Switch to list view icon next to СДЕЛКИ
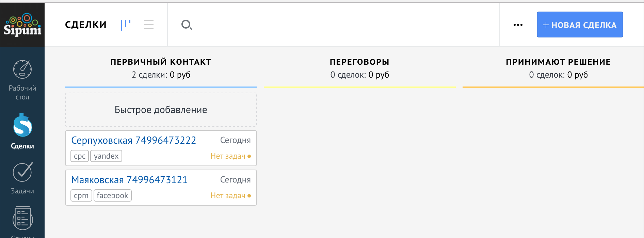The width and height of the screenshot is (644, 238). click(148, 24)
